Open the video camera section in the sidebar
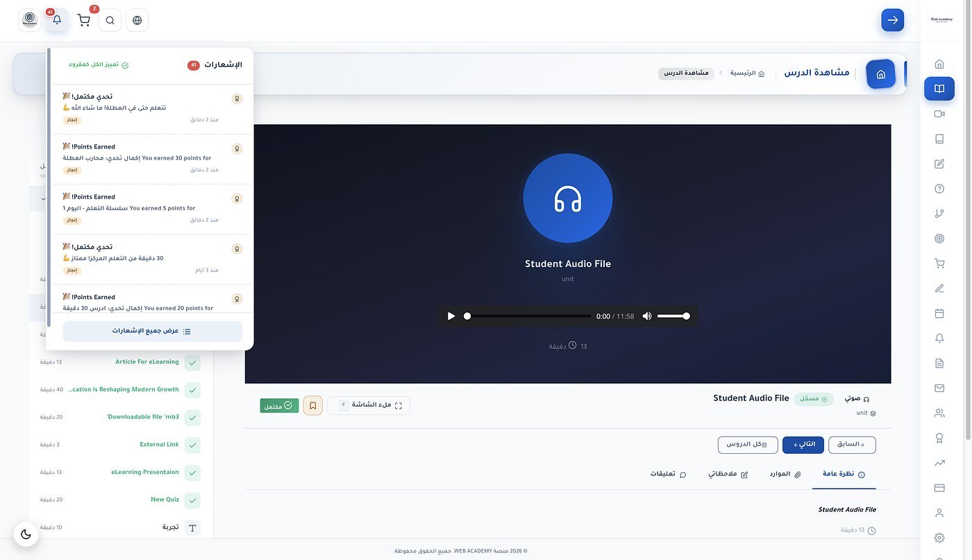972x560 pixels. coord(939,114)
